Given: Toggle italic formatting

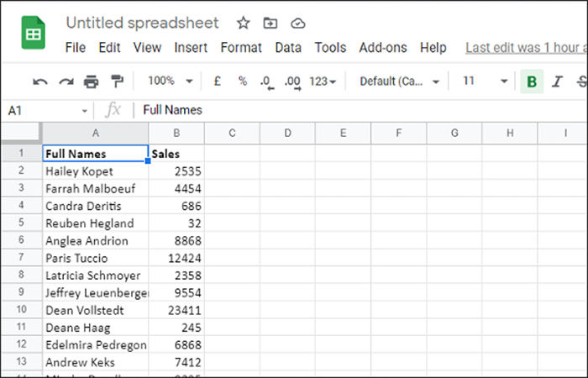Looking at the screenshot, I should (x=557, y=81).
